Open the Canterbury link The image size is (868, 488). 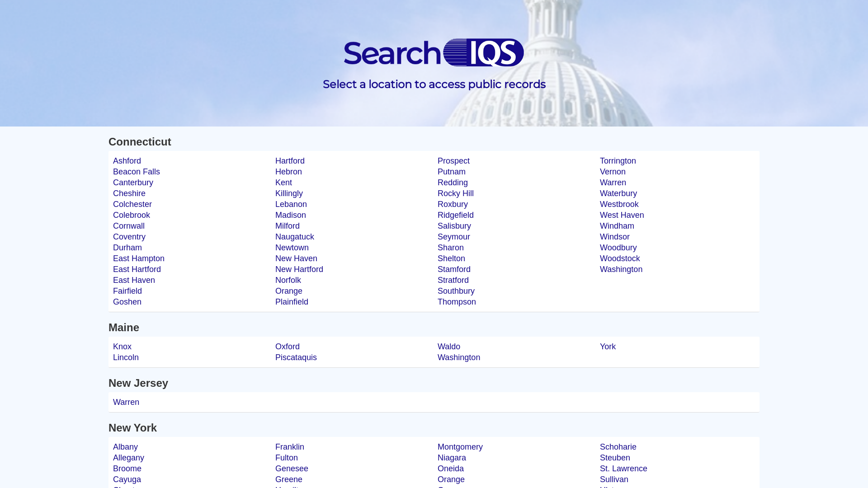pos(133,183)
